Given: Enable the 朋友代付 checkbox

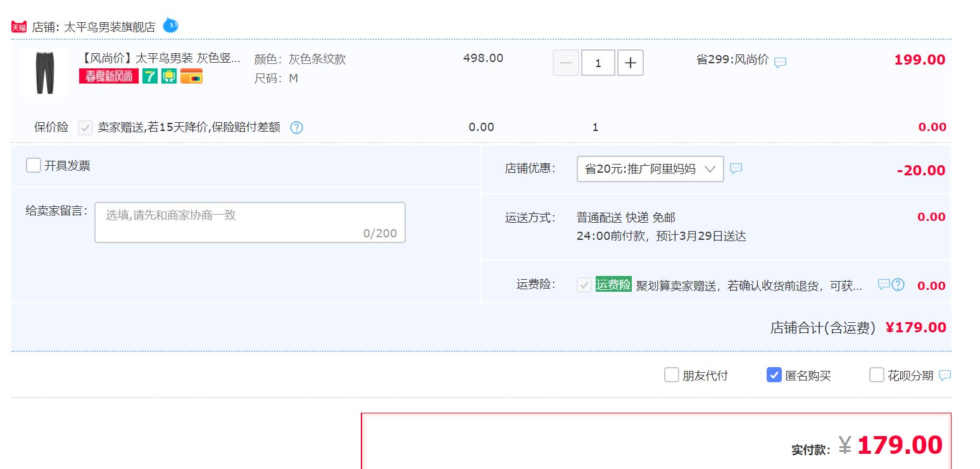Looking at the screenshot, I should click(672, 375).
